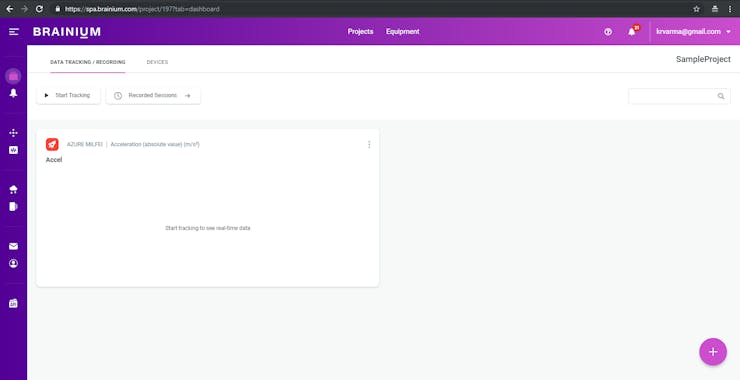
Task: Click the Start Tracking button
Action: (x=68, y=95)
